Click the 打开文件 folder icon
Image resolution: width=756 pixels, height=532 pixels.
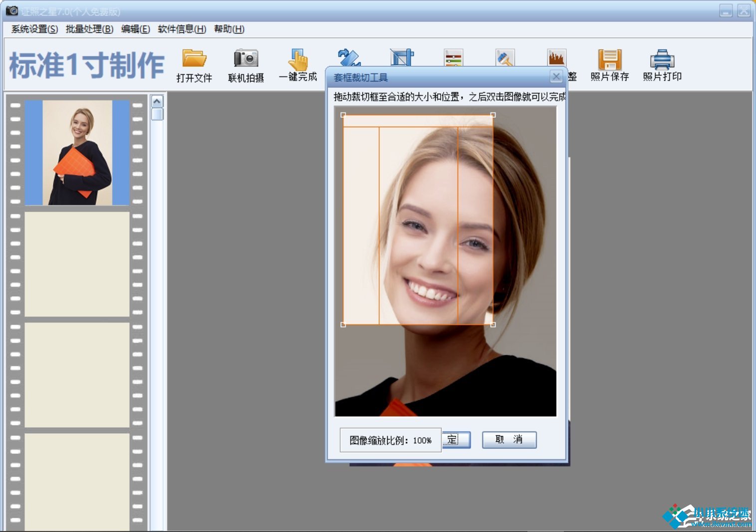pos(194,59)
